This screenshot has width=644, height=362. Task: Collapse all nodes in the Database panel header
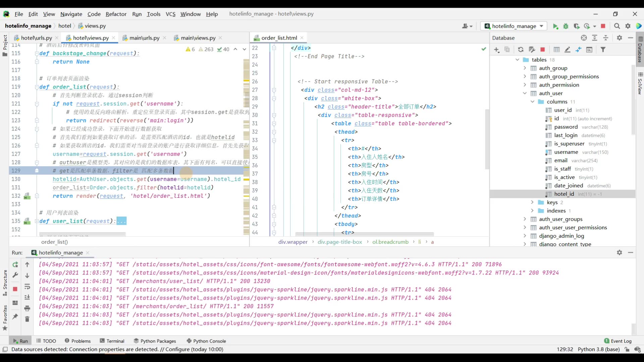pos(606,38)
